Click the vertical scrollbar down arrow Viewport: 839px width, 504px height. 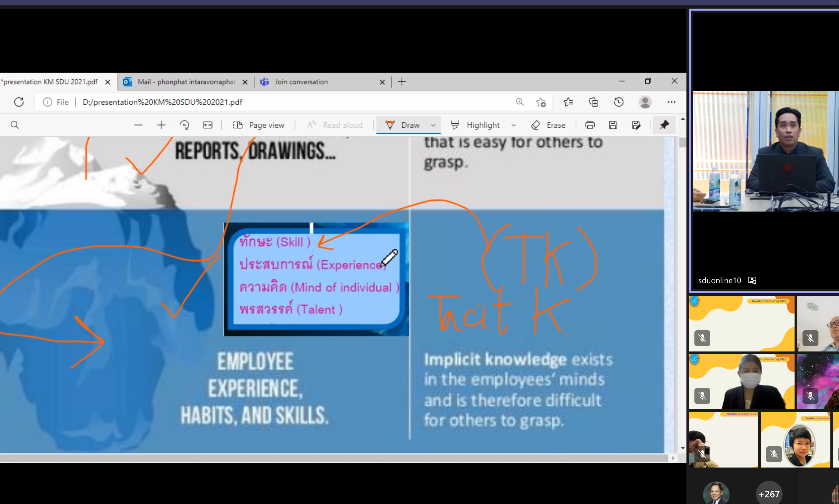[683, 448]
